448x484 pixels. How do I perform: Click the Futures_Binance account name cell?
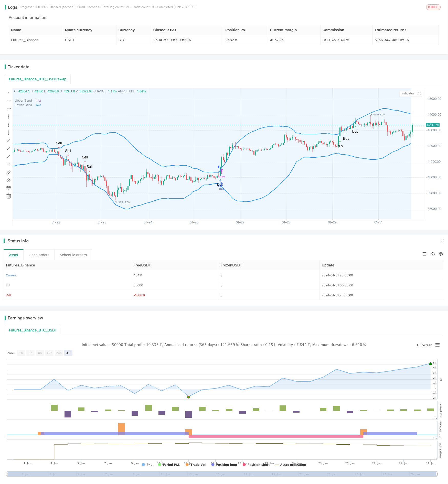click(x=25, y=40)
